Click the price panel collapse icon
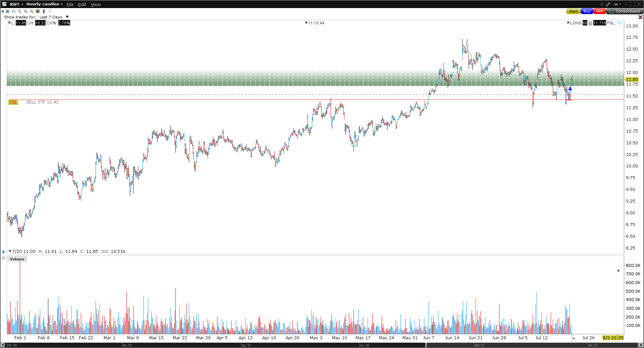 pyautogui.click(x=4, y=252)
